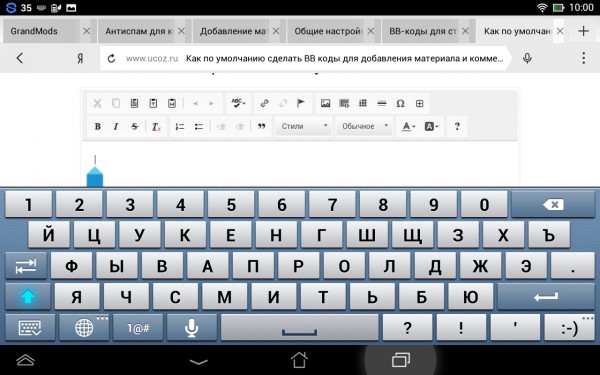The width and height of the screenshot is (600, 375).
Task: Click the Insert image icon
Action: (x=326, y=103)
